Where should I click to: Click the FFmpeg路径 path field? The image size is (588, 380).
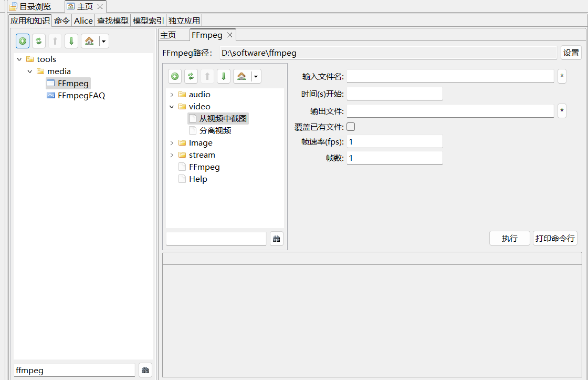[x=388, y=53]
